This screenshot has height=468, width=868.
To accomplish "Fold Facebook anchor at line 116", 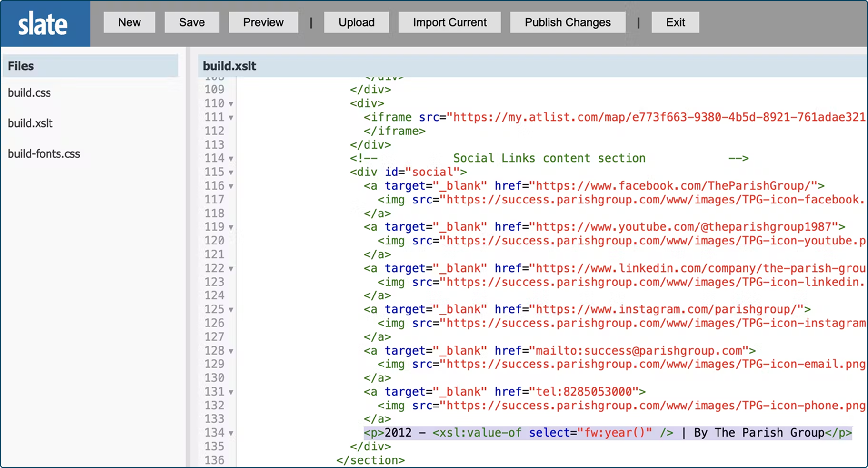I will tap(231, 186).
